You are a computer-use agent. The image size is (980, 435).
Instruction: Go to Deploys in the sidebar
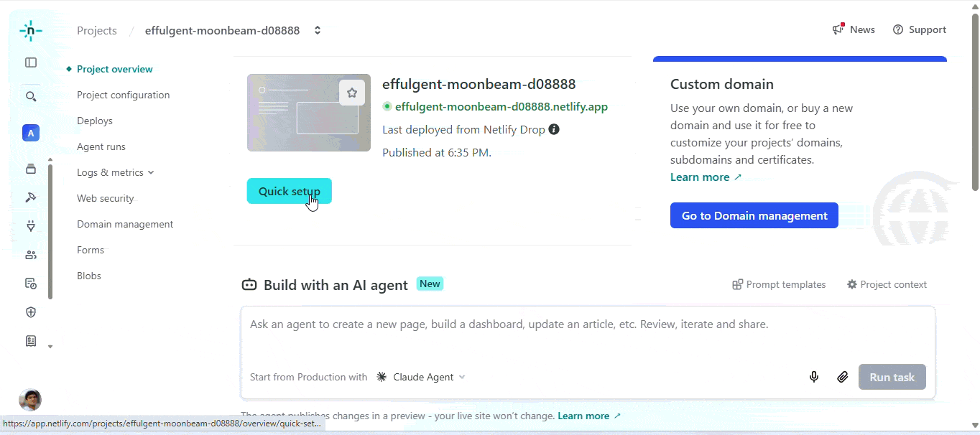tap(95, 121)
